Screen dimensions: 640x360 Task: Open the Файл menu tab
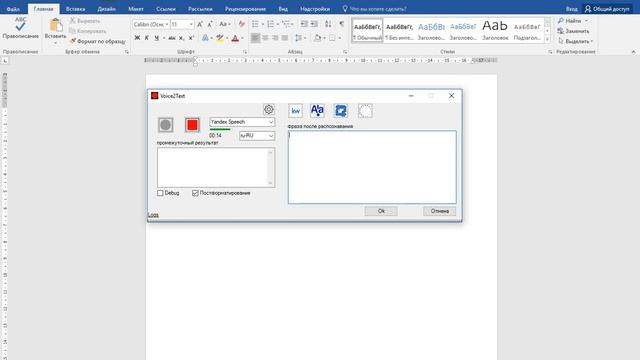tap(13, 9)
